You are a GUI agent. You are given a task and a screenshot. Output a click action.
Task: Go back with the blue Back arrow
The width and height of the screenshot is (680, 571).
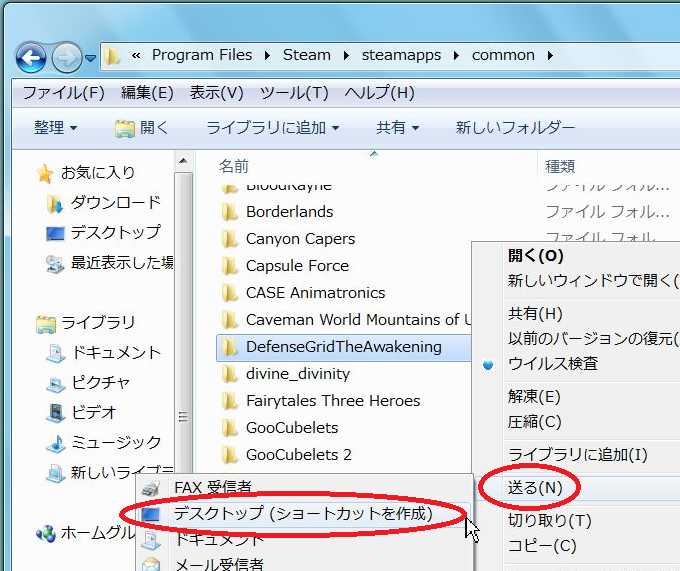pyautogui.click(x=31, y=57)
